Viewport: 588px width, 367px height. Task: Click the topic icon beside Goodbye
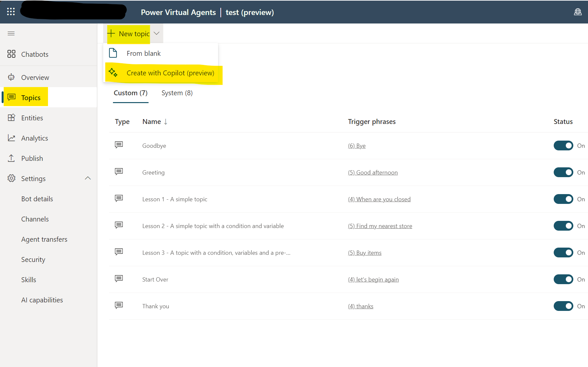(119, 145)
